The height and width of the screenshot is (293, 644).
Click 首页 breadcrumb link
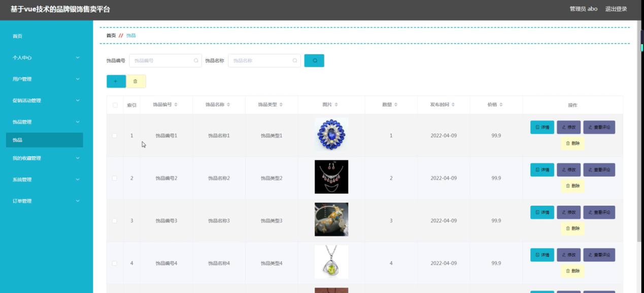[111, 36]
